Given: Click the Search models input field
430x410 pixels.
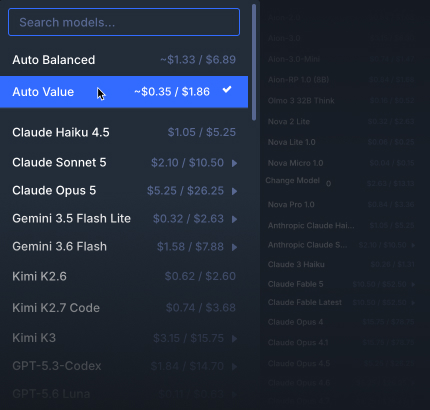Looking at the screenshot, I should coord(124,22).
